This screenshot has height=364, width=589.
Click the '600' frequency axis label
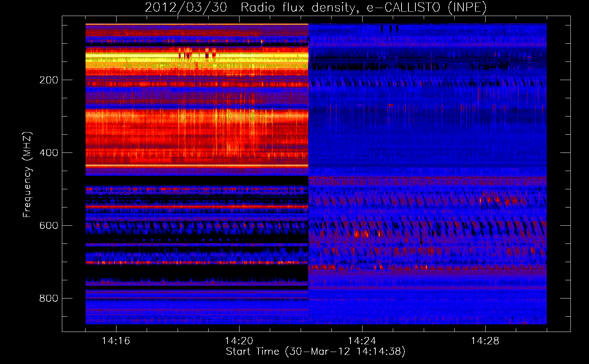(x=49, y=226)
